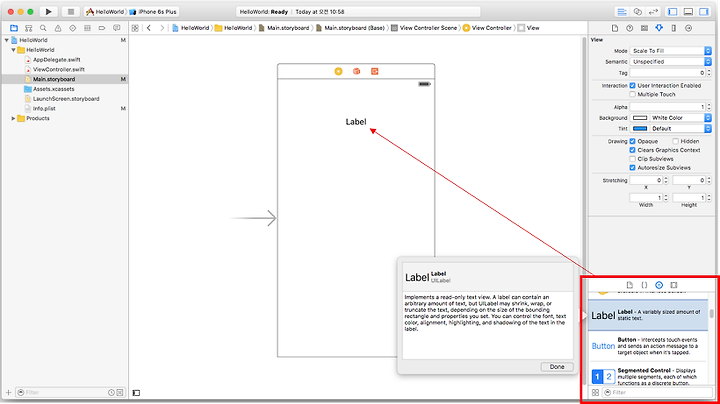Screen dimensions: 720x404
Task: Open the Debug navigator
Action: tap(87, 28)
